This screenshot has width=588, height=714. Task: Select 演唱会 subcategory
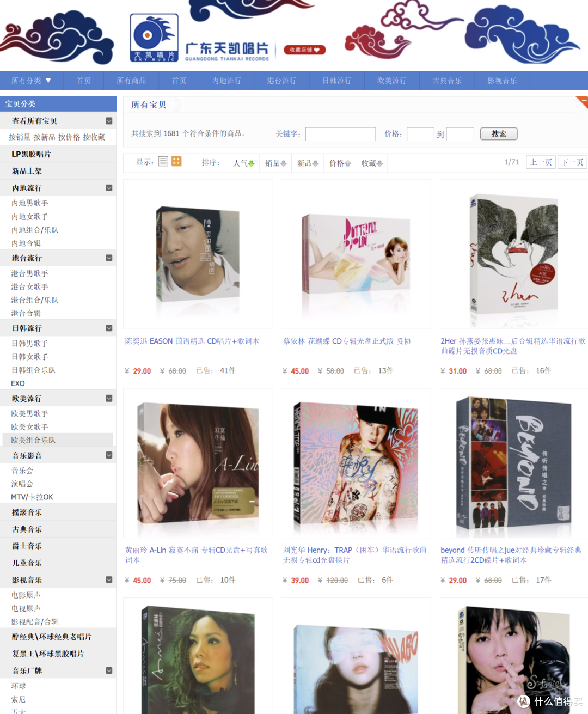22,484
